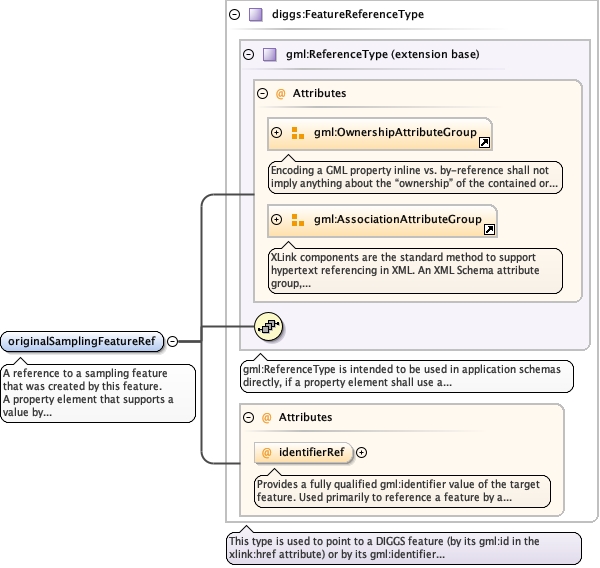Follow the reference arrow on gml:AssociationAttributeGroup
The image size is (600, 568).
[489, 229]
